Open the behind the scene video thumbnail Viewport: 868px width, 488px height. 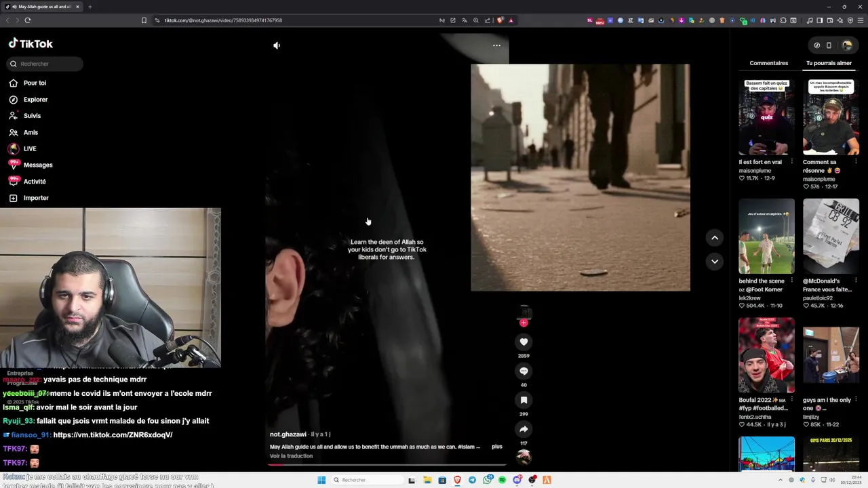tap(766, 236)
